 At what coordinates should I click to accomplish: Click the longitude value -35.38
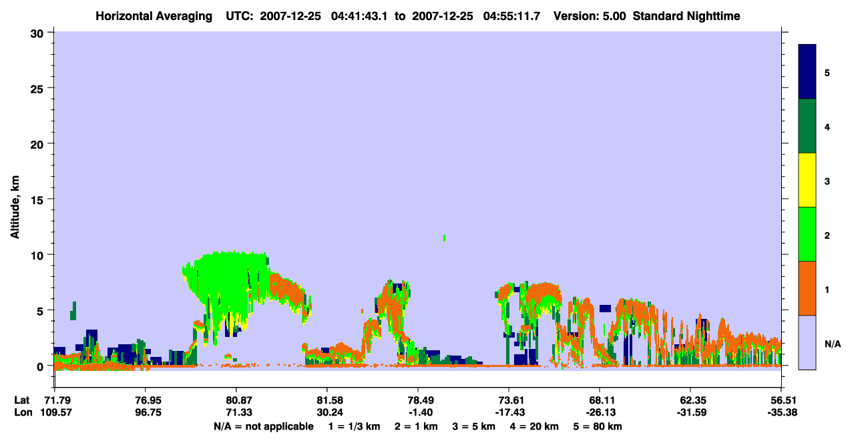pyautogui.click(x=781, y=412)
